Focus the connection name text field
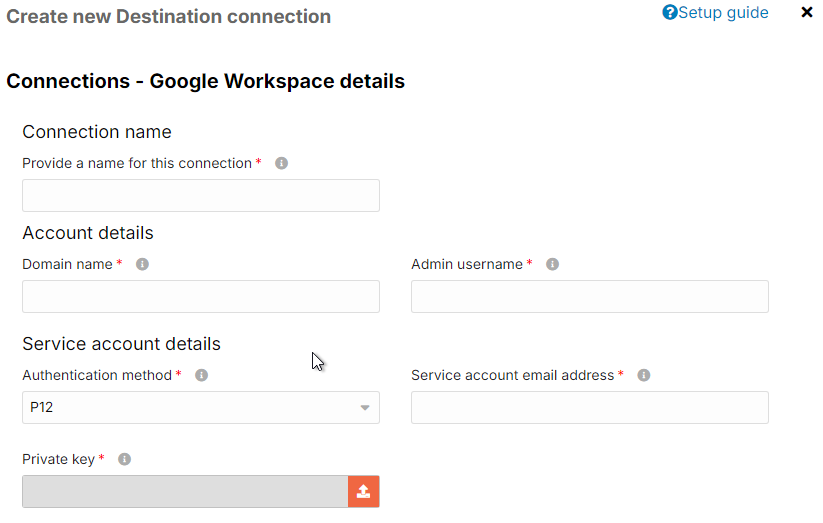 coord(200,196)
